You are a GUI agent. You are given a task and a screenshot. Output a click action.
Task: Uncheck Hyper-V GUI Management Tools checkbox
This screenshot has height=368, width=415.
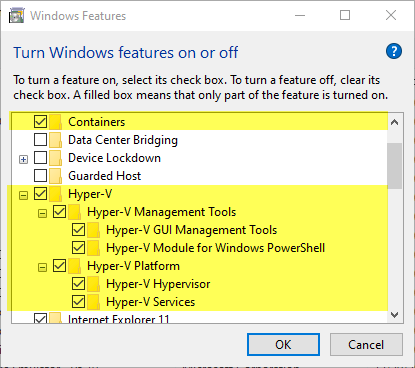(x=78, y=230)
